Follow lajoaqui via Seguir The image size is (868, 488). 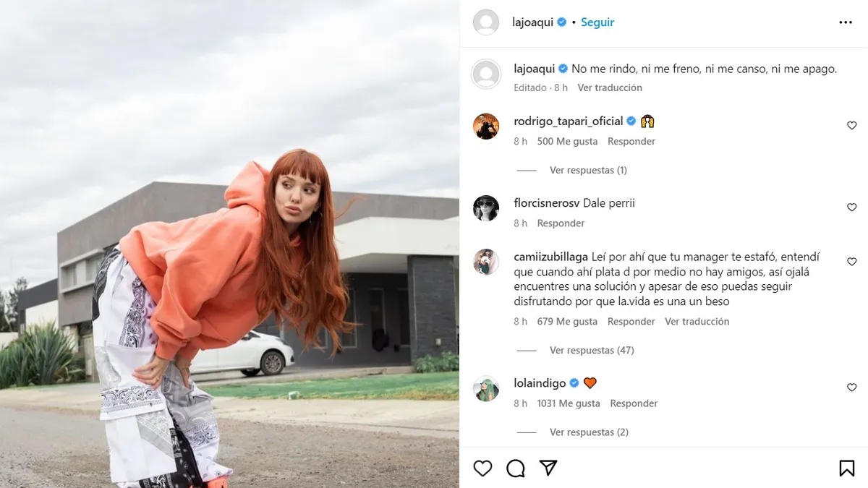(597, 22)
